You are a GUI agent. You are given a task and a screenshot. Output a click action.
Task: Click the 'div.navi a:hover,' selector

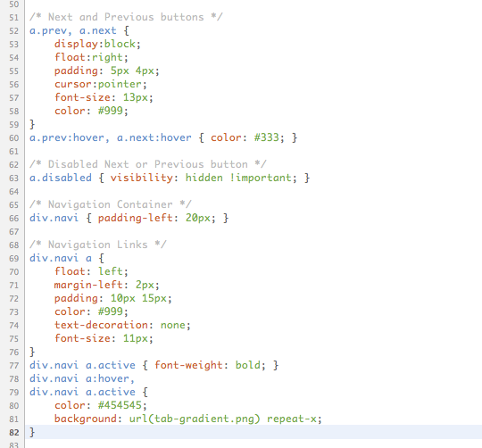click(82, 379)
